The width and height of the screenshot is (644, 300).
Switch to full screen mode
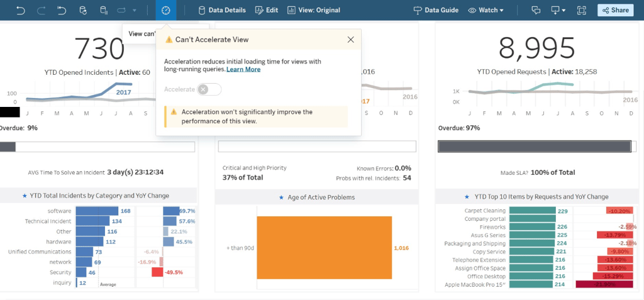[x=581, y=10]
